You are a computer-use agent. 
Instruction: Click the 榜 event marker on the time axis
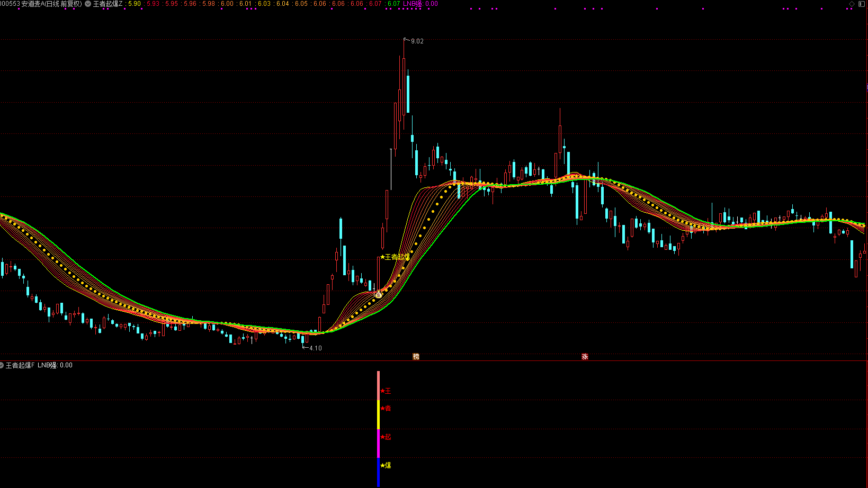[x=416, y=357]
